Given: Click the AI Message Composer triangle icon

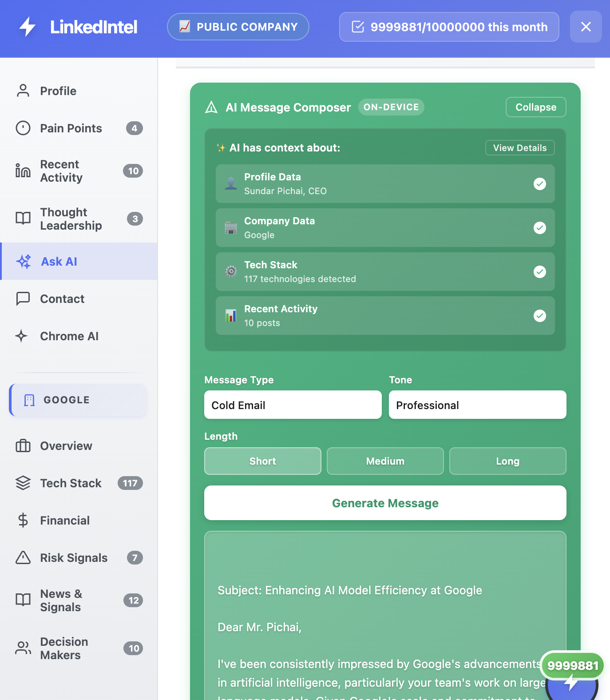Looking at the screenshot, I should click(x=211, y=107).
